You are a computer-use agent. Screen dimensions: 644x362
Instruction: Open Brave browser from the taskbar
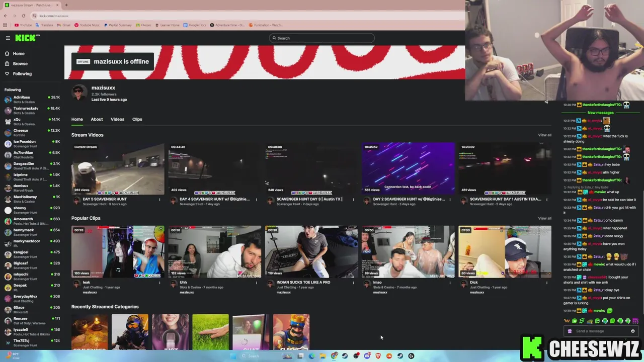point(378,356)
